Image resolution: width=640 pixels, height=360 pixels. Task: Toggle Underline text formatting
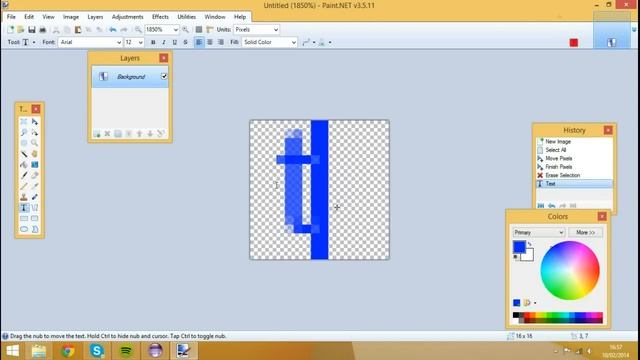pyautogui.click(x=175, y=42)
